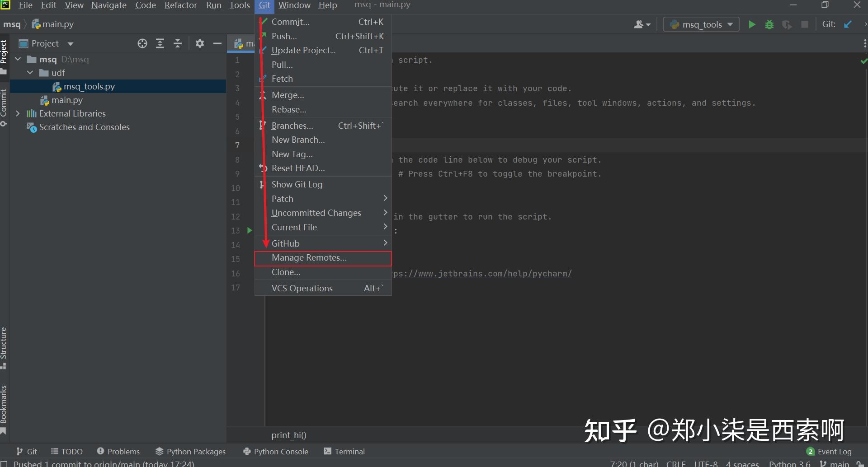Start debugging with the Debug icon

pyautogui.click(x=769, y=24)
